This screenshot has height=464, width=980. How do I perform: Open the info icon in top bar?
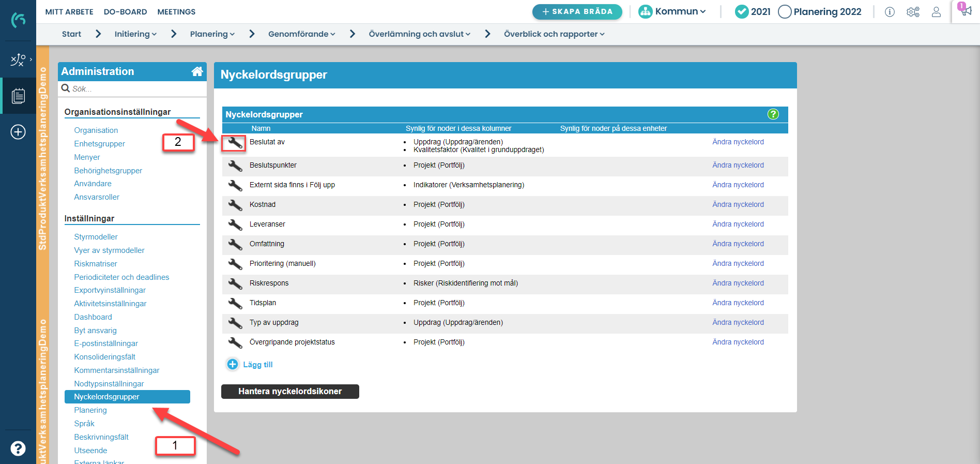point(890,12)
